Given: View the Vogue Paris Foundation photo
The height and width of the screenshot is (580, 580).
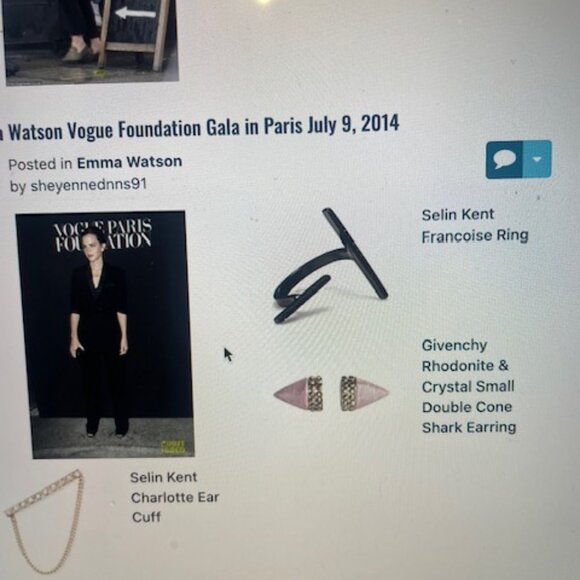Looking at the screenshot, I should point(105,335).
